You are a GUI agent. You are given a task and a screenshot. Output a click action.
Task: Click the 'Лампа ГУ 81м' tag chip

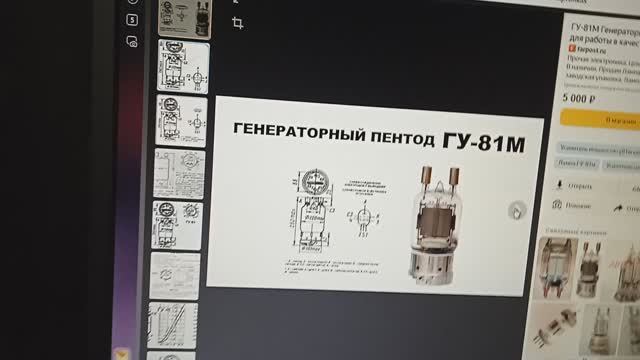(577, 164)
